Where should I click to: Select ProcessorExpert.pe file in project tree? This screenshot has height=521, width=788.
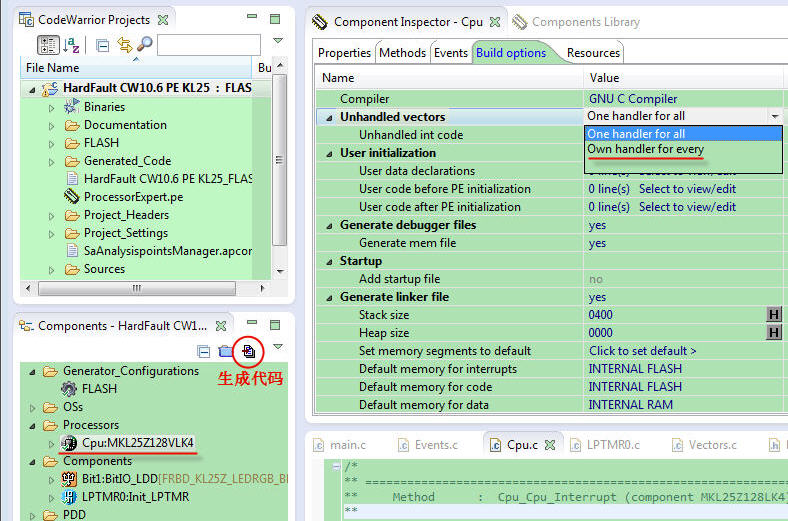tap(134, 197)
